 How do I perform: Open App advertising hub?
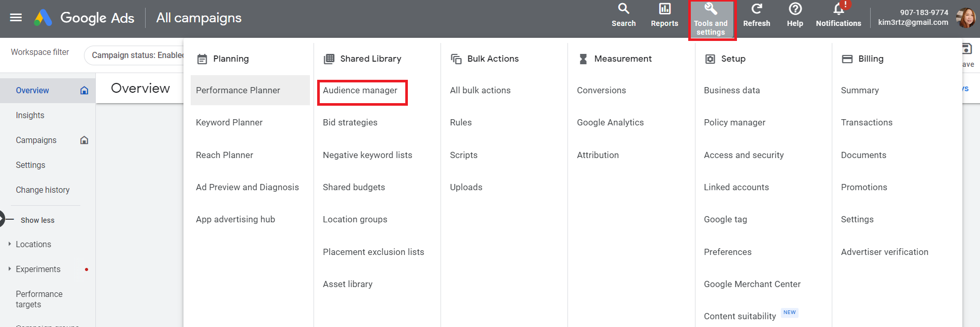click(x=235, y=220)
